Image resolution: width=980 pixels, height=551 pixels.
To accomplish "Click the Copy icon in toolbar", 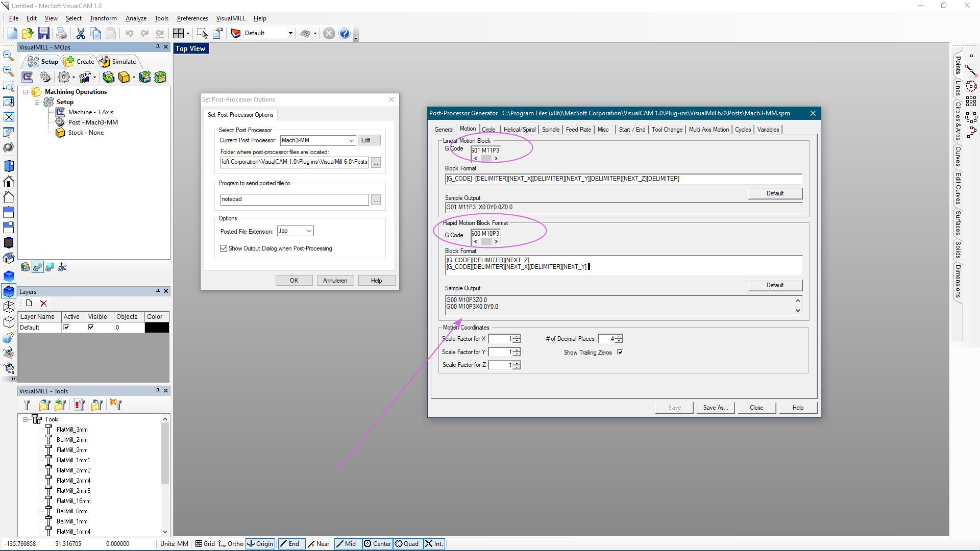I will pyautogui.click(x=95, y=34).
